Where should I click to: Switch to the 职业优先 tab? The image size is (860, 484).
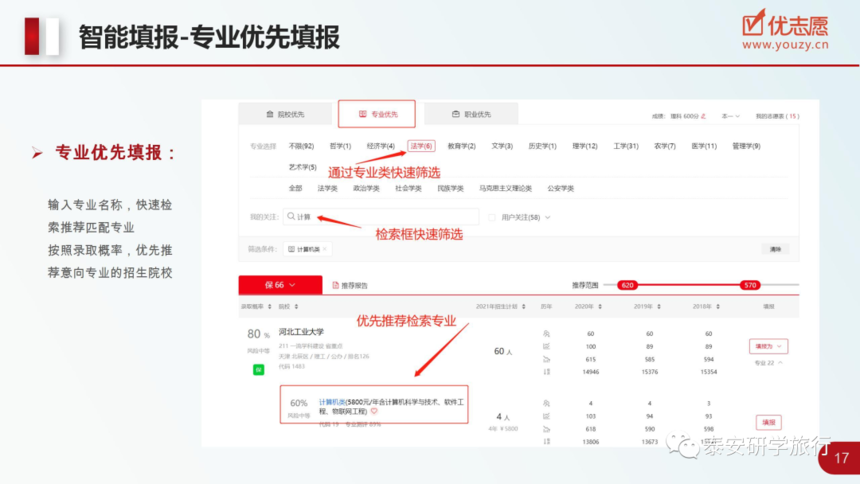pyautogui.click(x=471, y=114)
